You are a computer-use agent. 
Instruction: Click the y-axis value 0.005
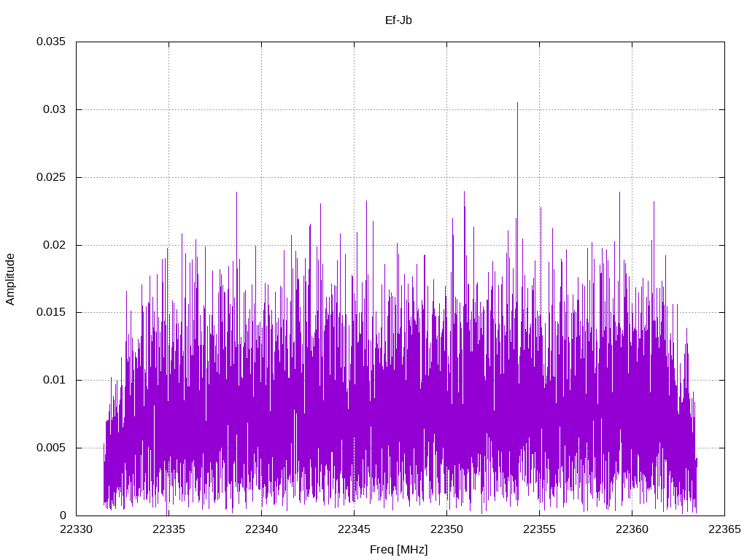(51, 448)
